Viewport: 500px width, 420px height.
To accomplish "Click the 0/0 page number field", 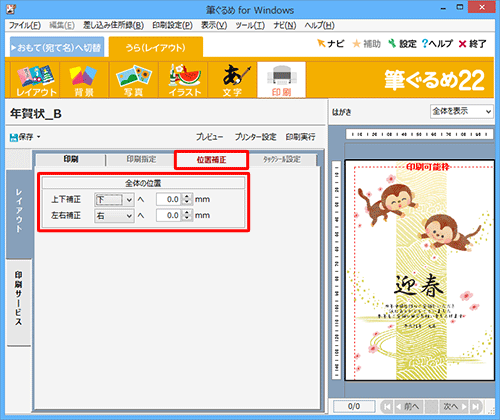I will click(x=354, y=406).
